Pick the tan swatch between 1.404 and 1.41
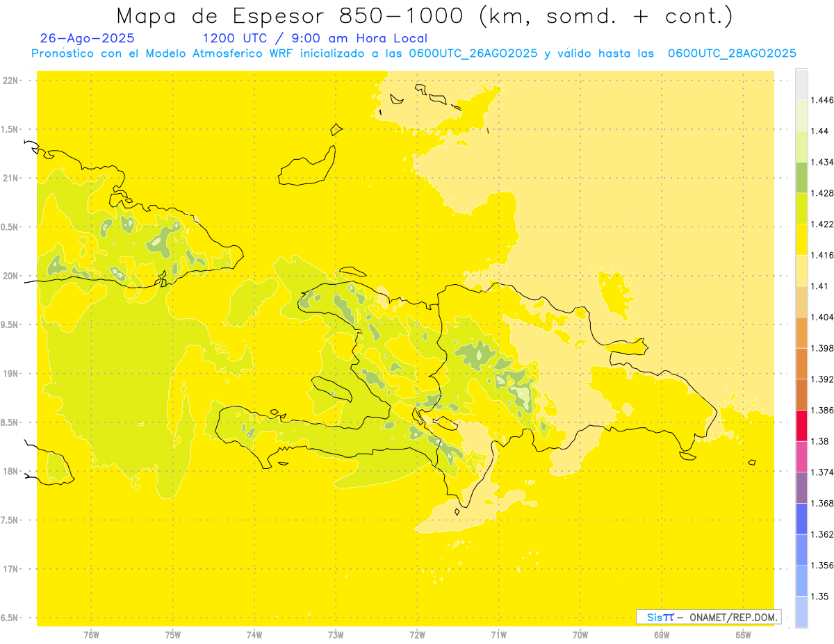Viewport: 834px width, 644px height. [801, 302]
